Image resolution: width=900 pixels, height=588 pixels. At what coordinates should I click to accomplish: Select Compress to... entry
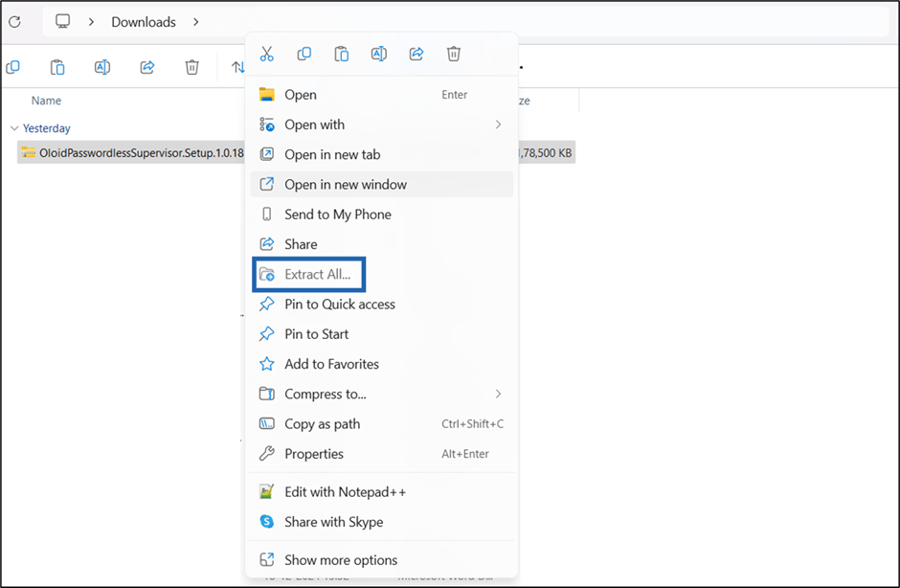tap(382, 394)
